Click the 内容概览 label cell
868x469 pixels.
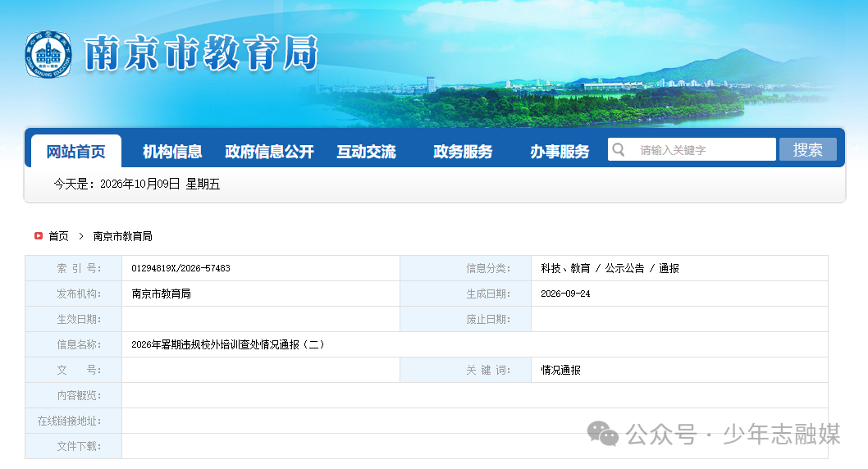(74, 395)
